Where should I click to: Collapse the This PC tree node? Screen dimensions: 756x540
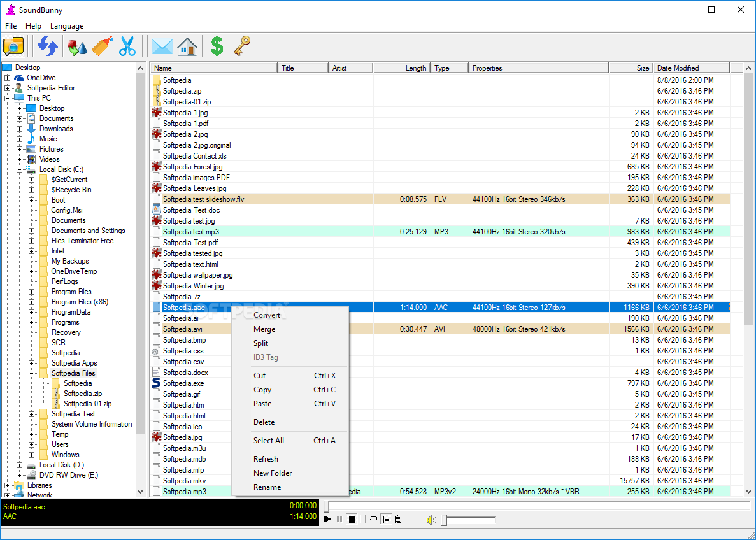[7, 98]
